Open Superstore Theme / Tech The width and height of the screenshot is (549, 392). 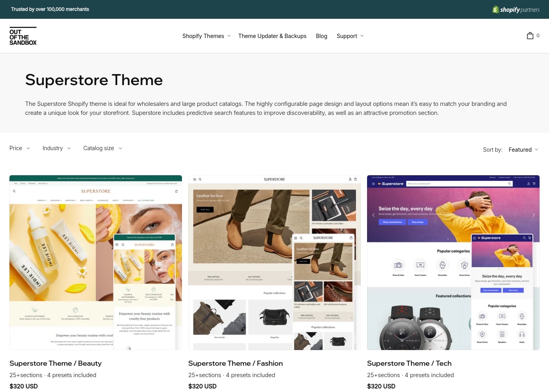click(409, 363)
